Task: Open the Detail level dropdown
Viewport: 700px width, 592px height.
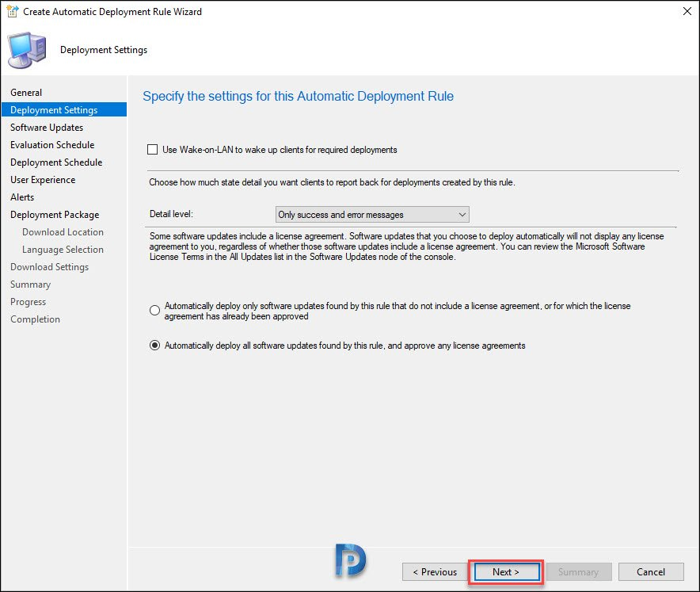Action: coord(372,215)
